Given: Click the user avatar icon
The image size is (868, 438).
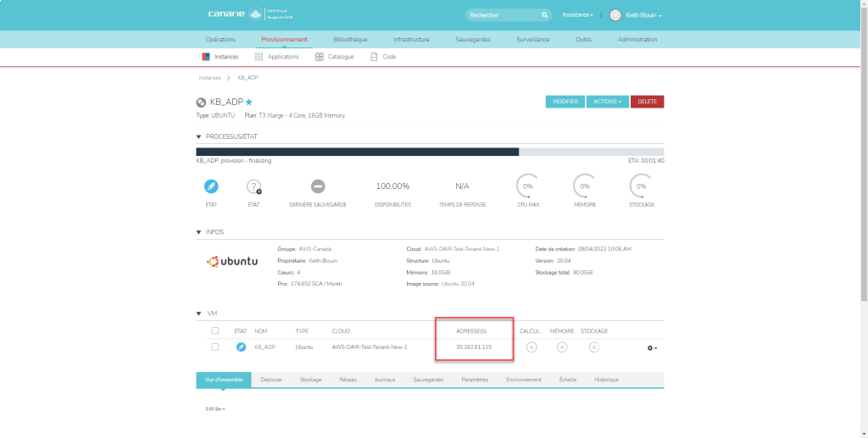Looking at the screenshot, I should (x=615, y=15).
